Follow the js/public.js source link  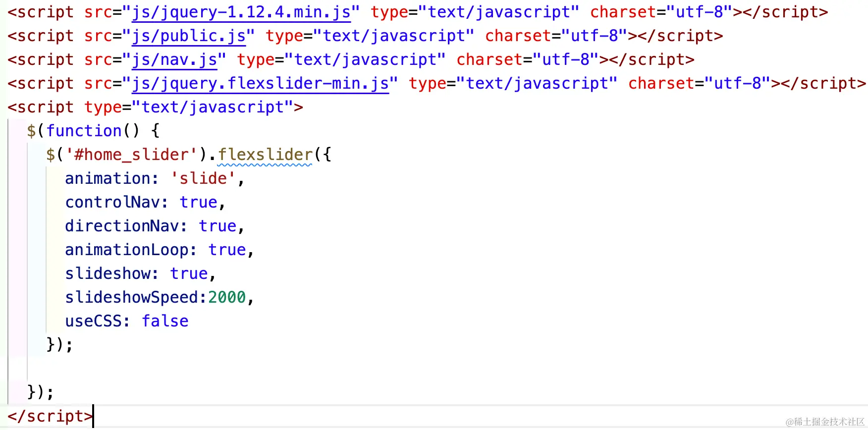pos(189,36)
